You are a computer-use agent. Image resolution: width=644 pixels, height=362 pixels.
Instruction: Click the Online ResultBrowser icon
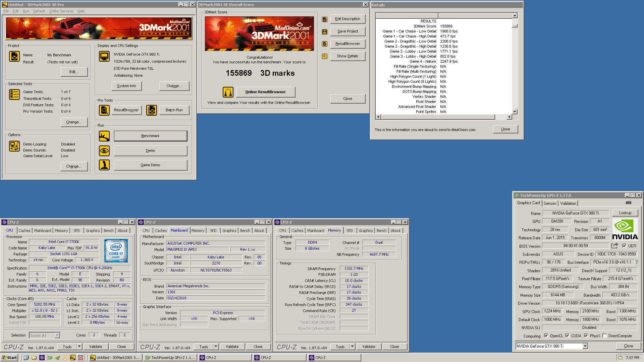point(228,92)
